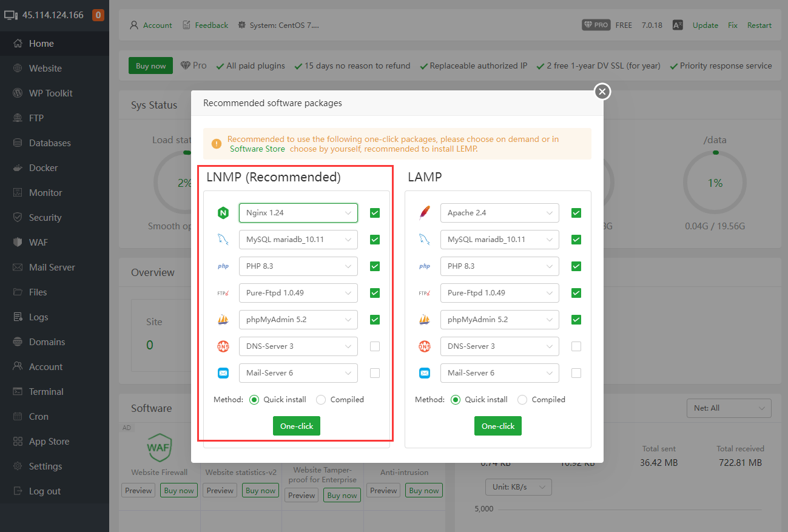Click the Mail-Server envelope icon in LAMP

[425, 373]
